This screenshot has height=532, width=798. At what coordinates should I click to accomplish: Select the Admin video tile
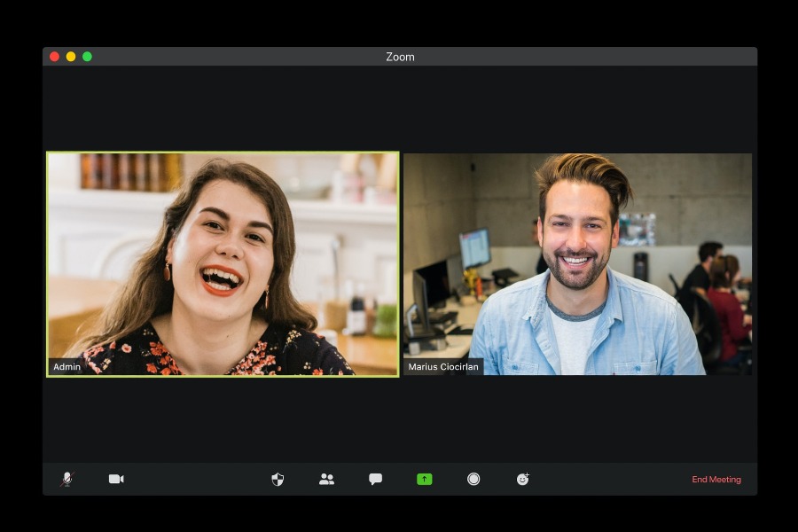[223, 263]
